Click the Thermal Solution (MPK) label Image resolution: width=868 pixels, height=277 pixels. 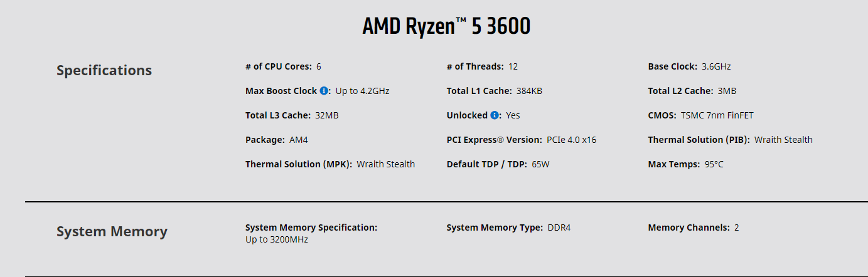298,164
